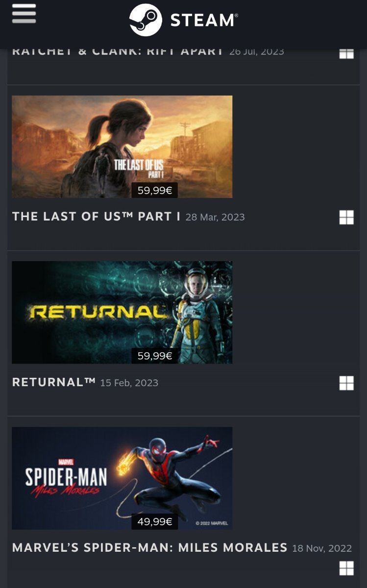The width and height of the screenshot is (367, 588).
Task: Open the RETURNAL title link
Action: coord(54,382)
